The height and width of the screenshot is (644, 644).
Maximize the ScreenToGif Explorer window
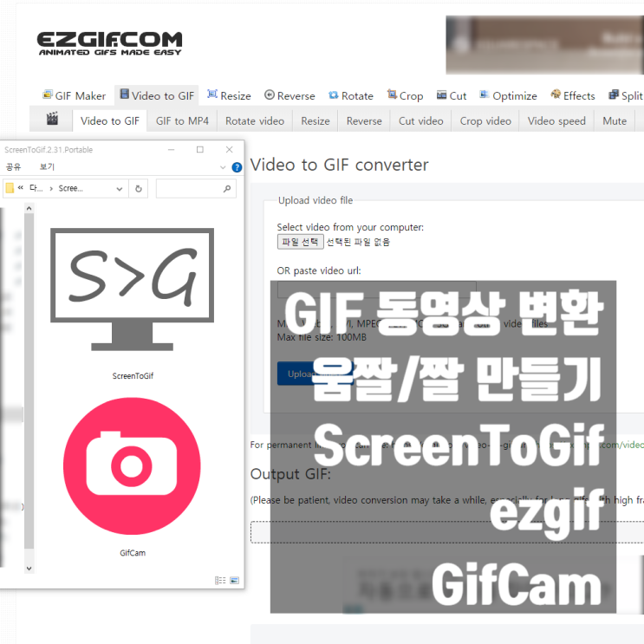coord(200,149)
